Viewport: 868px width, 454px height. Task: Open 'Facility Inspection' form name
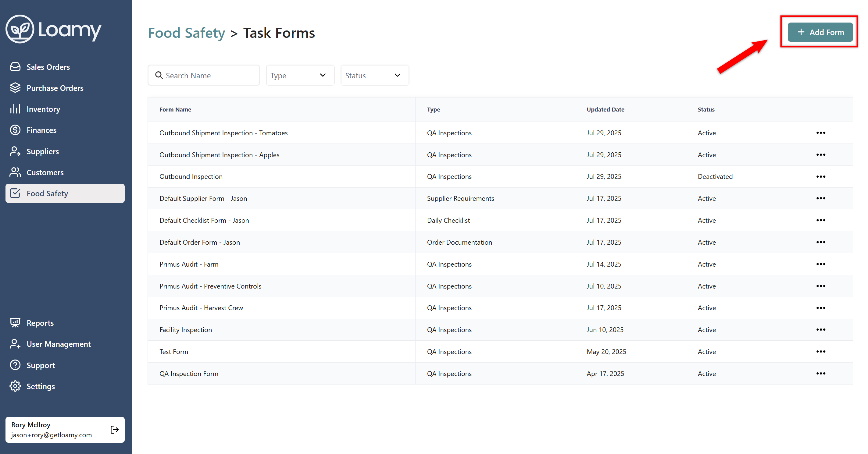click(x=186, y=330)
